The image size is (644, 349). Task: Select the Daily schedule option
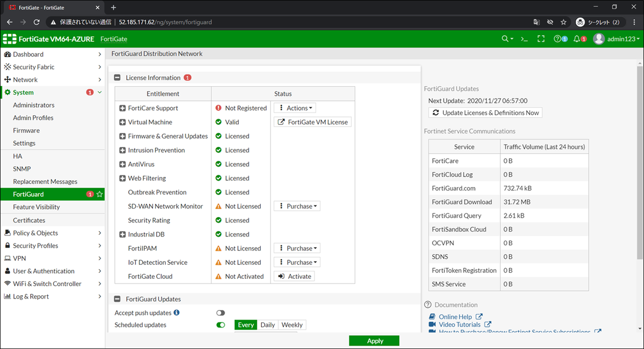pyautogui.click(x=268, y=325)
